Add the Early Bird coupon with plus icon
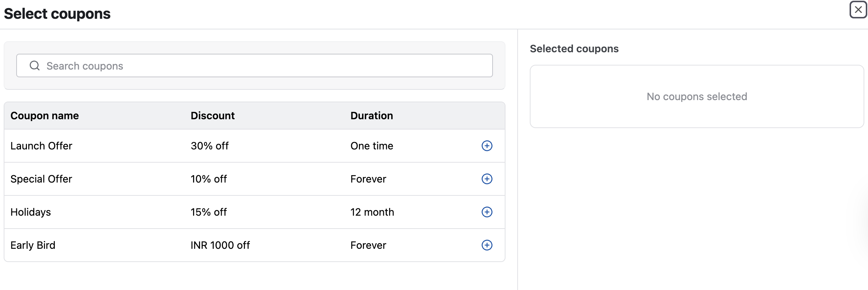 pyautogui.click(x=487, y=245)
